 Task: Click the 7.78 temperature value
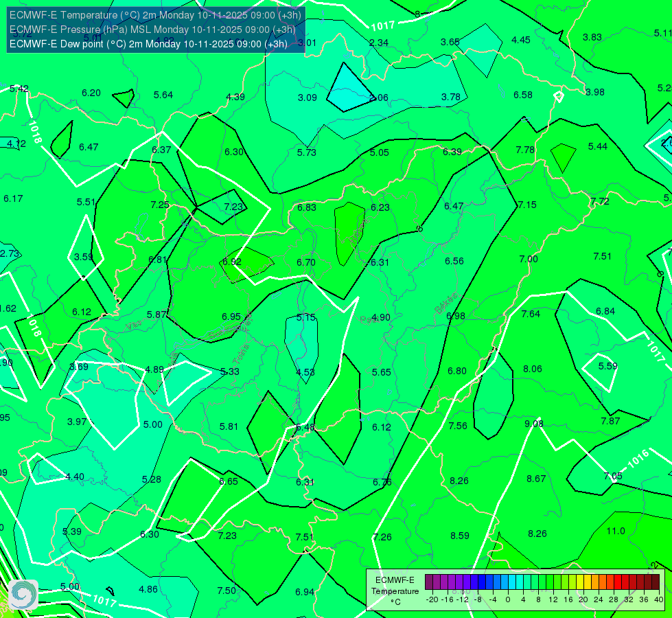click(x=525, y=150)
